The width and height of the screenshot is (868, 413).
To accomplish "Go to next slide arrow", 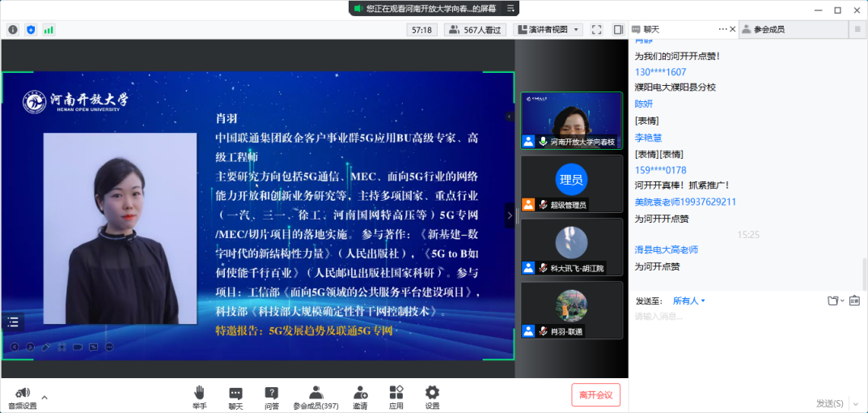I will [x=31, y=347].
